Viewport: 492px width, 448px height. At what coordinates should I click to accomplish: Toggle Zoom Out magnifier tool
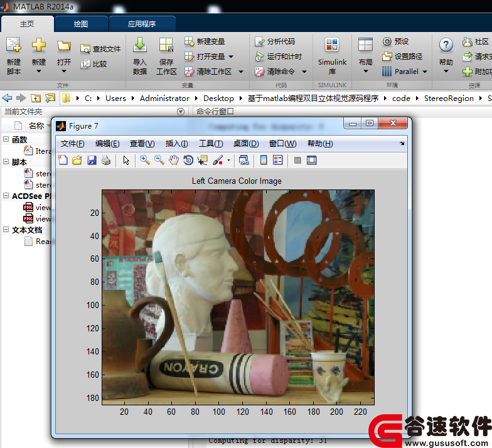pos(159,161)
